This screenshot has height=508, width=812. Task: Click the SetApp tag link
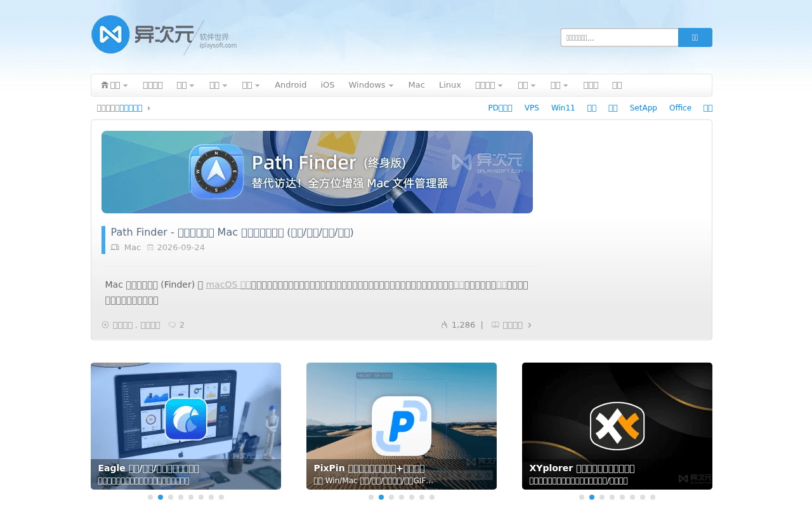[x=643, y=108]
